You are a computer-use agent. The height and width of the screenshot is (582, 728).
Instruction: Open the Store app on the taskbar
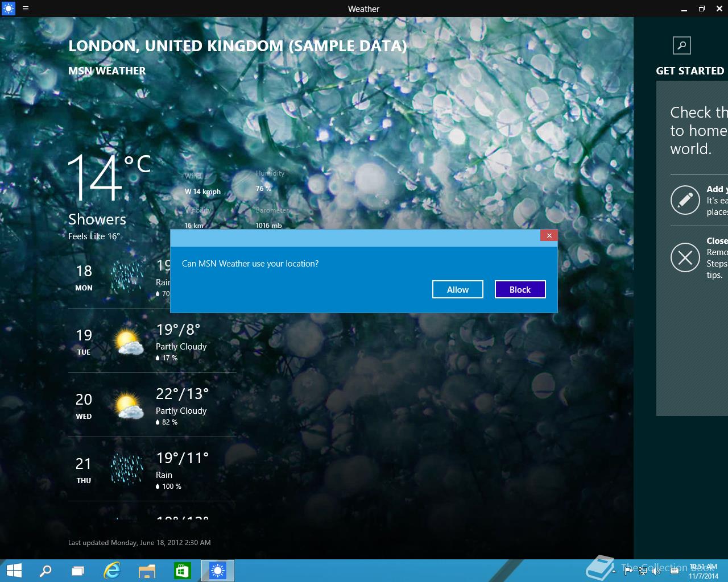182,571
